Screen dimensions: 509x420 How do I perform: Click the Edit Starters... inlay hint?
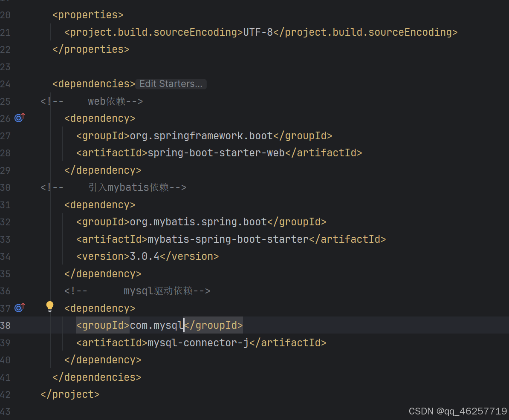[x=171, y=83]
